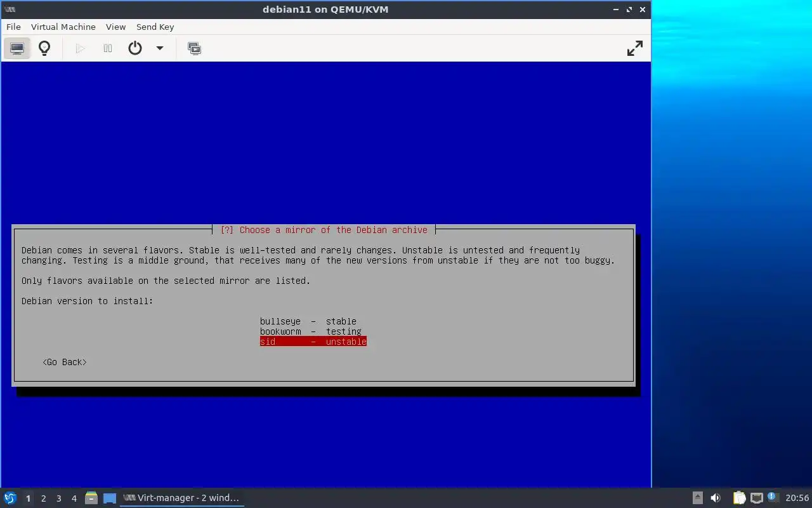The width and height of the screenshot is (812, 508).
Task: Open the View menu
Action: 115,27
